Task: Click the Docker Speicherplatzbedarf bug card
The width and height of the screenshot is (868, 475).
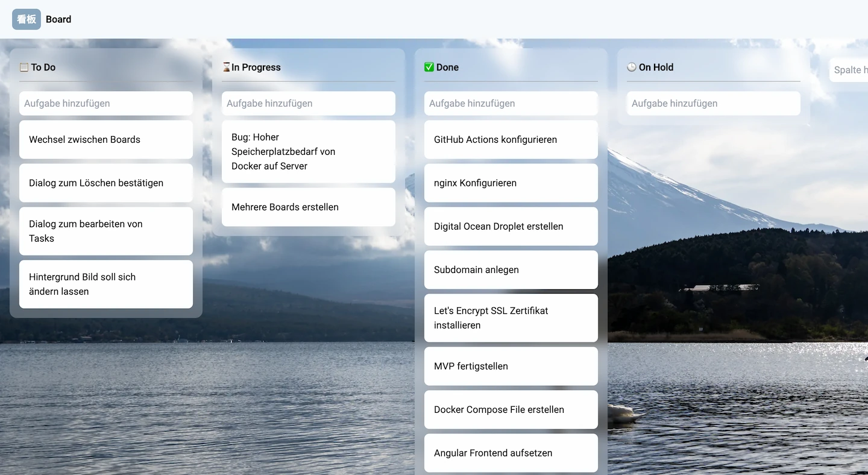Action: pyautogui.click(x=308, y=151)
